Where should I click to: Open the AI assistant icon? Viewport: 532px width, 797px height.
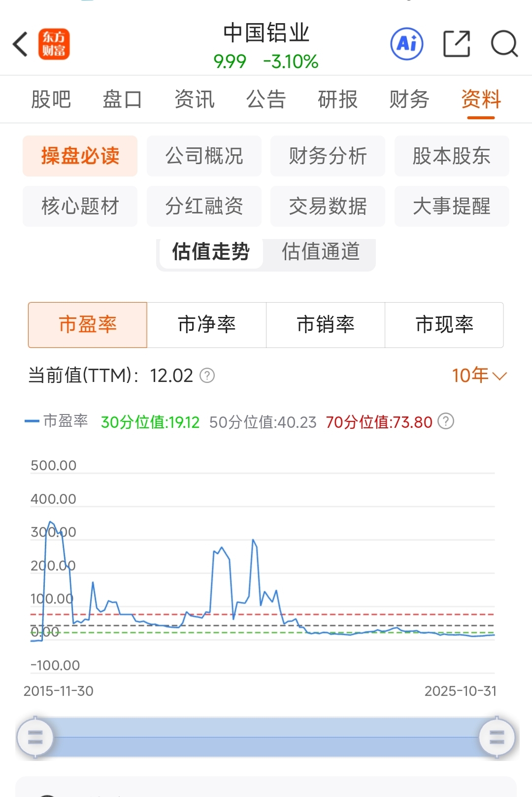click(407, 44)
